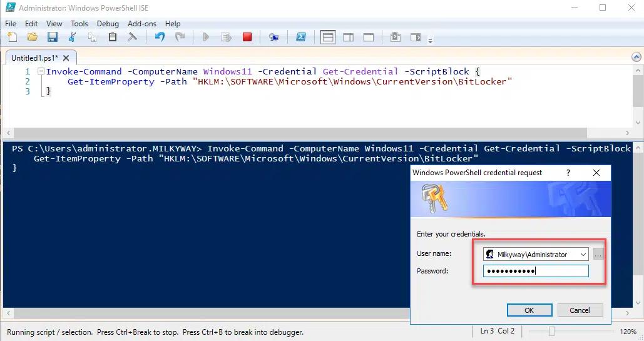
Task: Save the script using the floppy disk icon
Action: click(x=52, y=37)
